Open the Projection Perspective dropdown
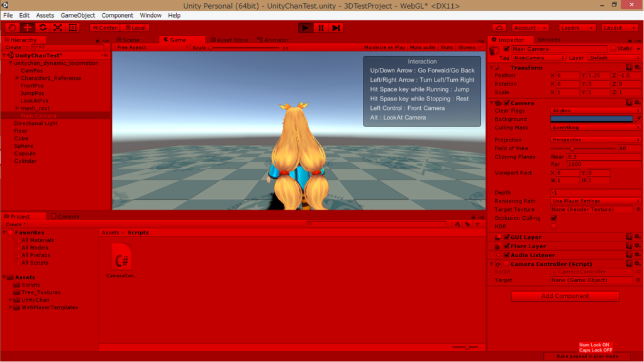644x362 pixels. pos(596,140)
